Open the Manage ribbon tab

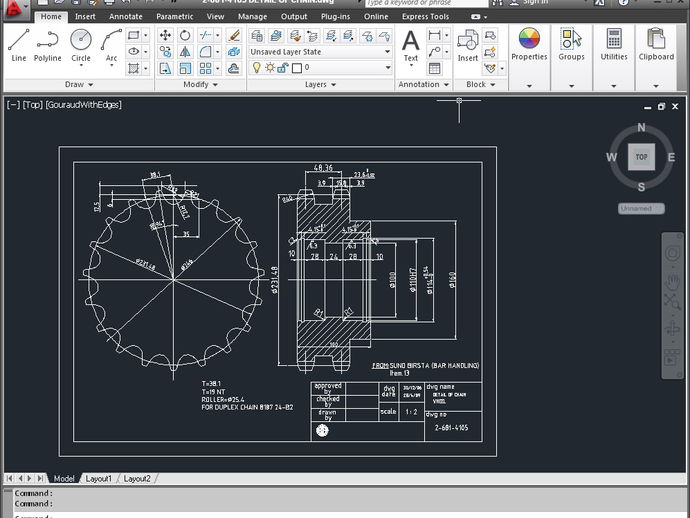(253, 17)
